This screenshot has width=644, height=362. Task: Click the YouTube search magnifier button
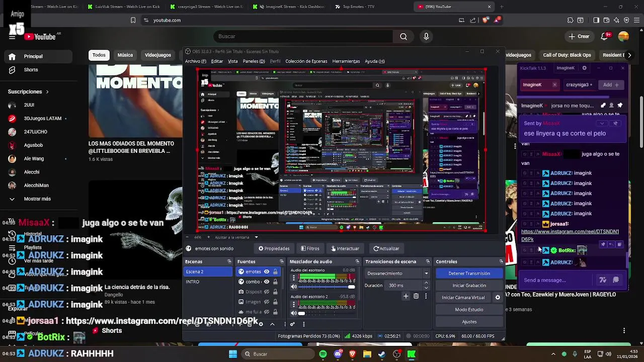click(x=404, y=36)
